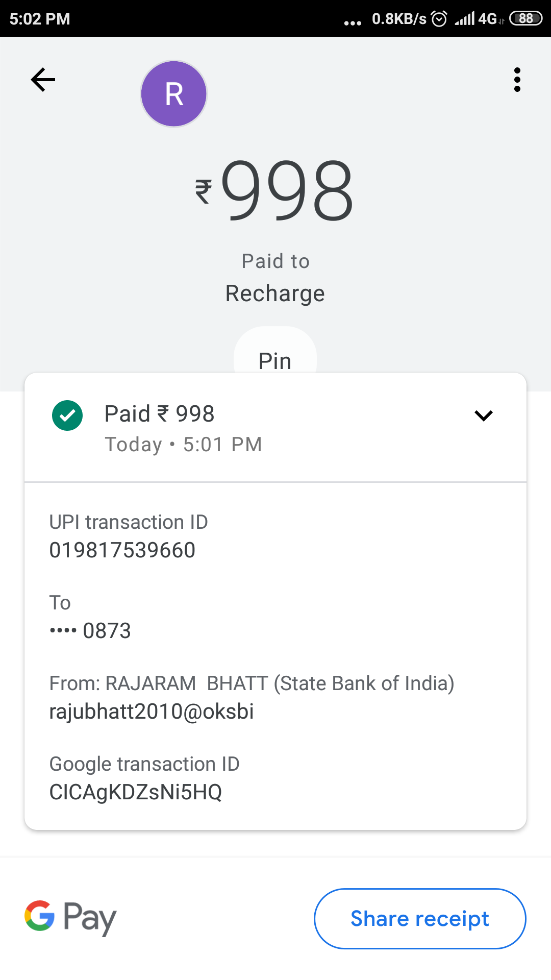Tap the green payment success checkmark

(67, 415)
